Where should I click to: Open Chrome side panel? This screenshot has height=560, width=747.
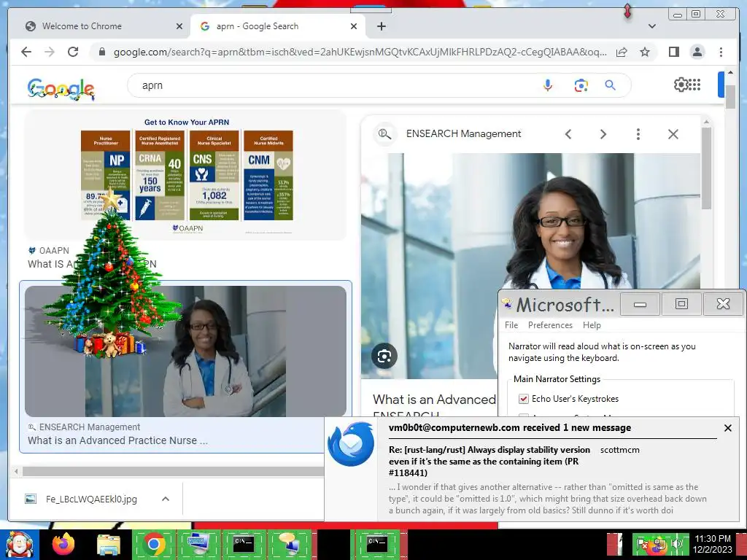point(673,52)
